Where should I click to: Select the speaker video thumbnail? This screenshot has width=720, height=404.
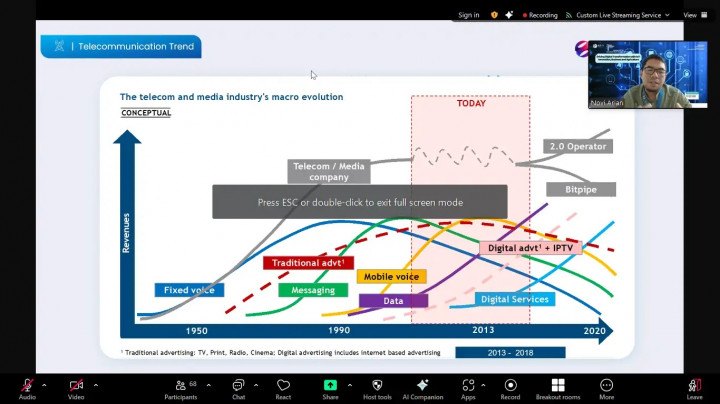646,74
